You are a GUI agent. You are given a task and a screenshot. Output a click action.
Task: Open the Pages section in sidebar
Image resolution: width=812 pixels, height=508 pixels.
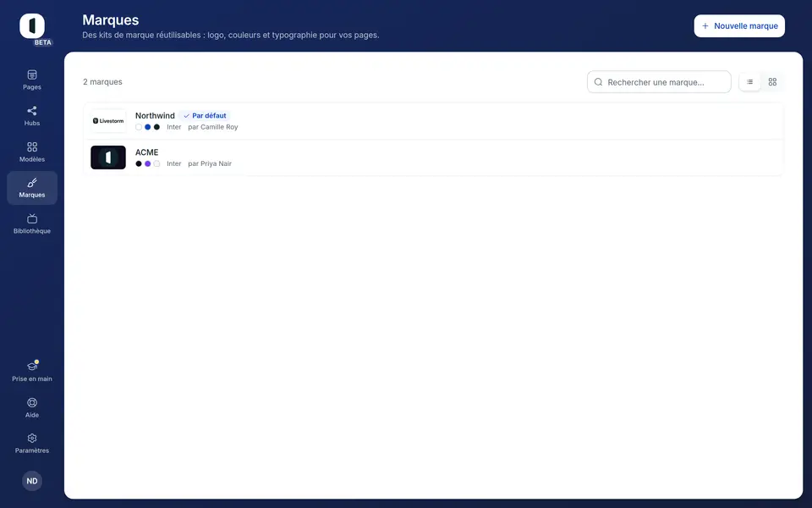pos(32,80)
